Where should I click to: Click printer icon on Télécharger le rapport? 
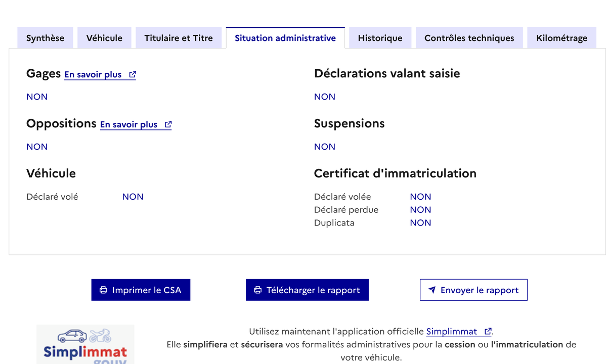point(258,290)
